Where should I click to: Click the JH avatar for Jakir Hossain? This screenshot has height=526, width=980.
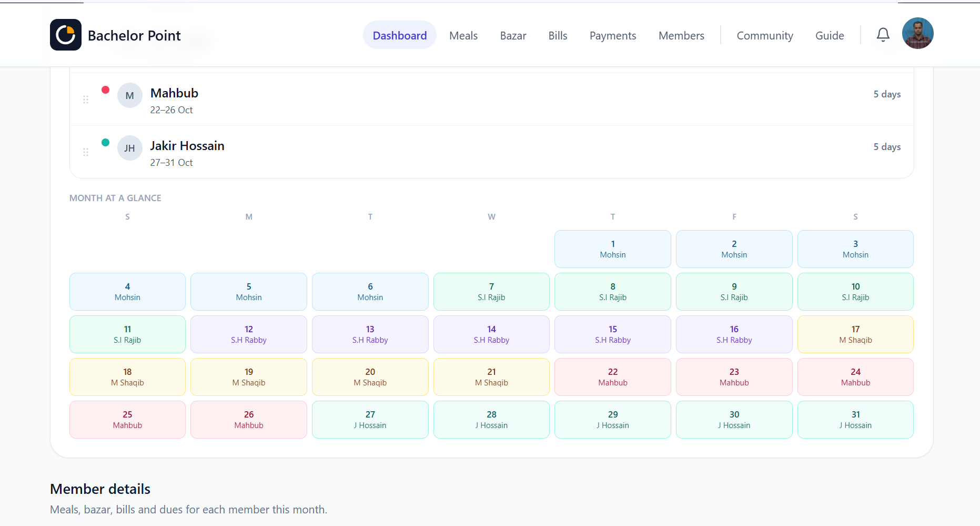click(x=130, y=148)
